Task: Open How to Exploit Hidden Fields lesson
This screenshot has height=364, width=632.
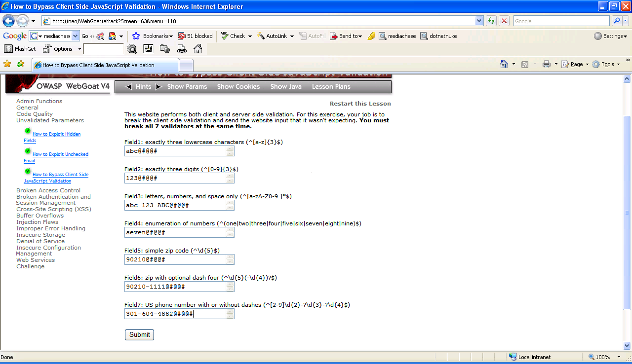Action: tap(56, 134)
